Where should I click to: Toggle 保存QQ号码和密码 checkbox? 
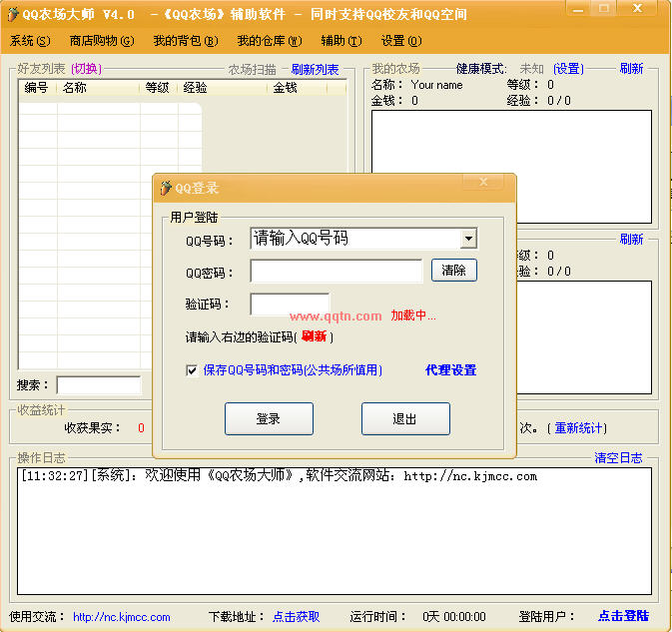point(192,369)
